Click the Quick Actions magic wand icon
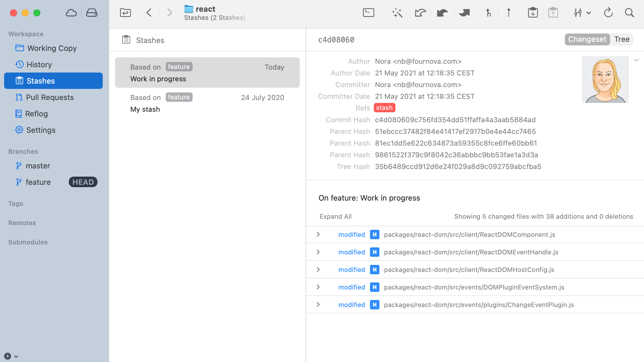Screen dimensions: 644x362 coord(397,13)
